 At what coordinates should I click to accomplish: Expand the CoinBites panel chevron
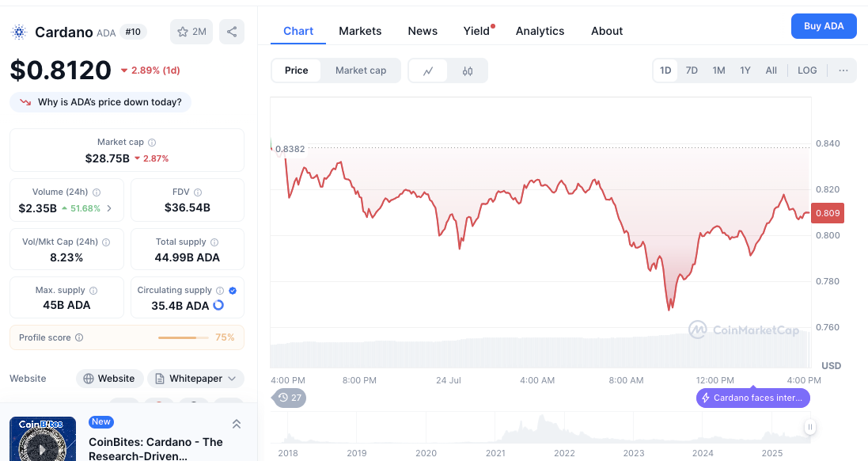236,425
